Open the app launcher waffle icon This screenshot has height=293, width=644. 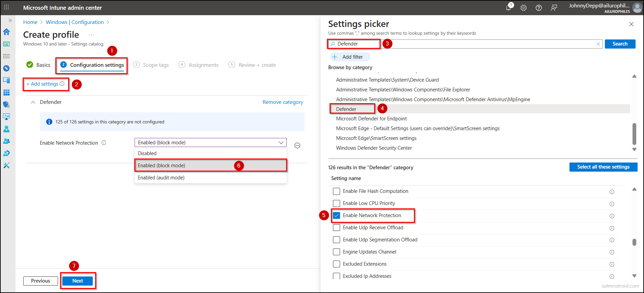(6, 7)
